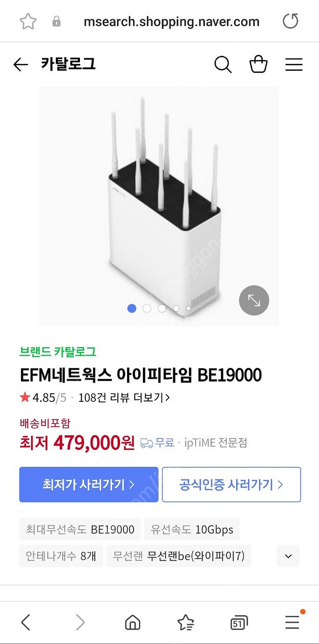Expand the product spec tags
Viewport: 319px width, 644px height.
[288, 556]
